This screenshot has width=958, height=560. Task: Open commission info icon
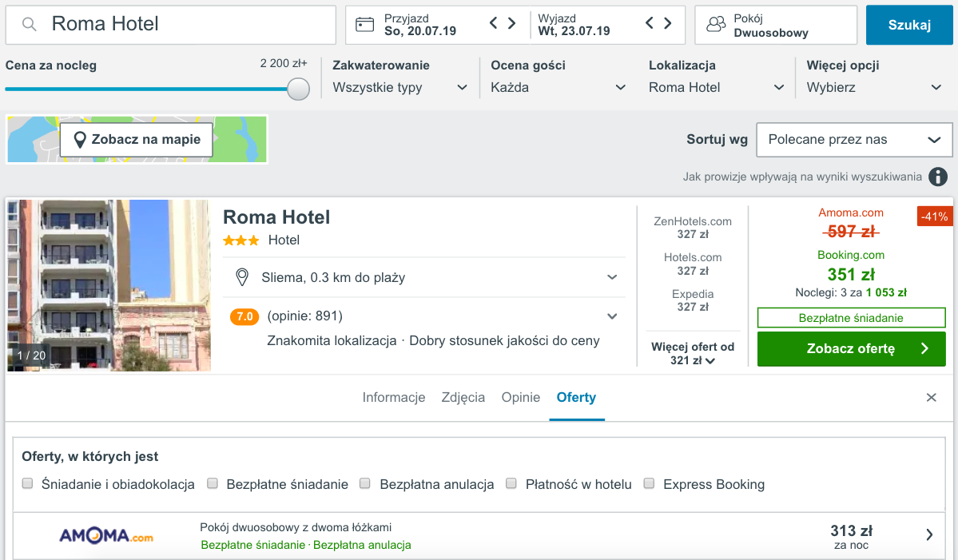(938, 177)
